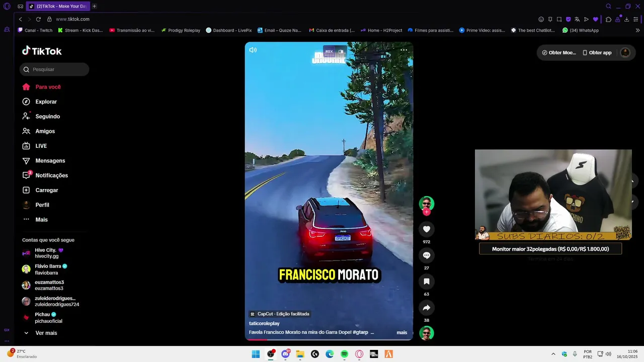Open the (34) WhatsApp bookmark
The width and height of the screenshot is (644, 362).
[581, 30]
